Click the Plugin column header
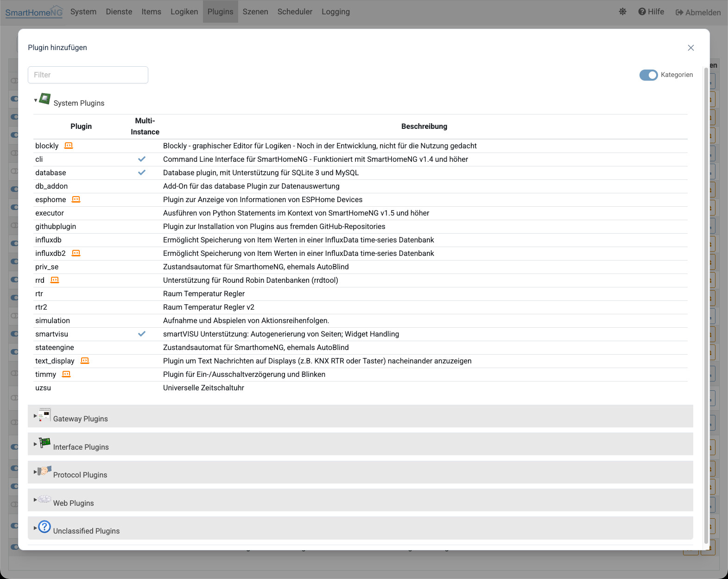 click(81, 126)
